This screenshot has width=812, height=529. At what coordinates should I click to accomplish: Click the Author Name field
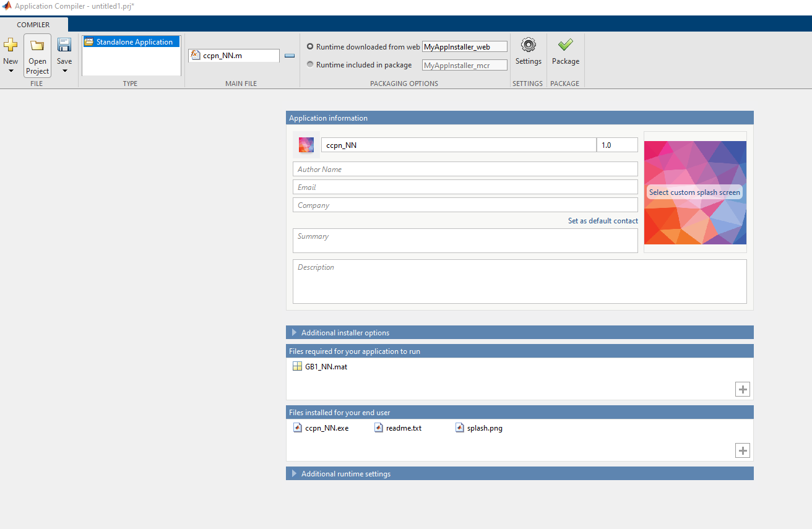click(465, 169)
